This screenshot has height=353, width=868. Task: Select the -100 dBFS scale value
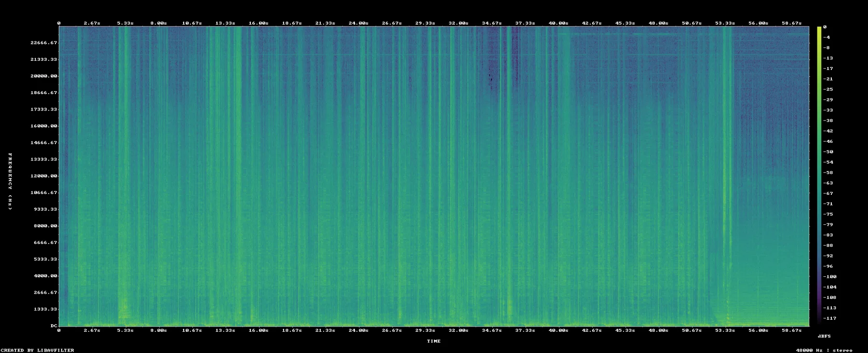pyautogui.click(x=829, y=277)
